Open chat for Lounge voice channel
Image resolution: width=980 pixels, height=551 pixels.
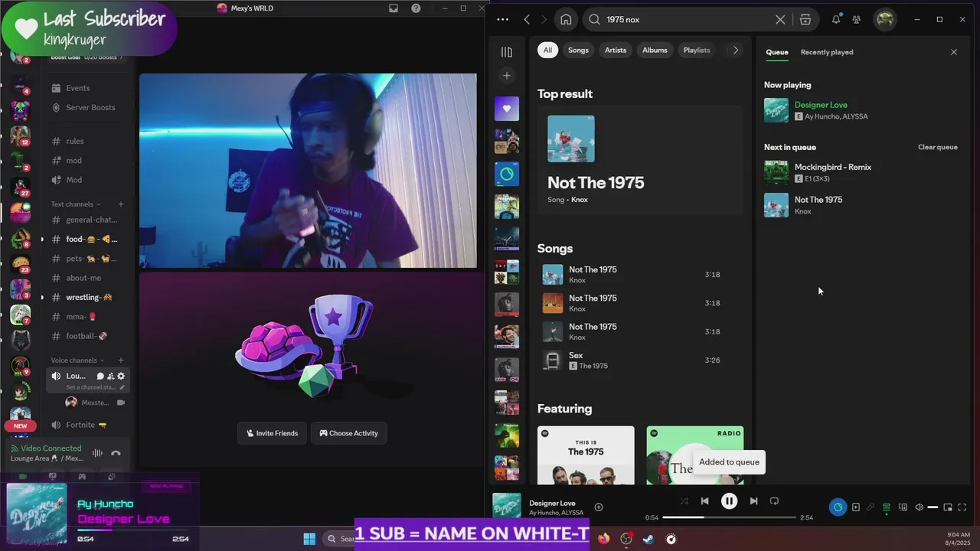[100, 376]
